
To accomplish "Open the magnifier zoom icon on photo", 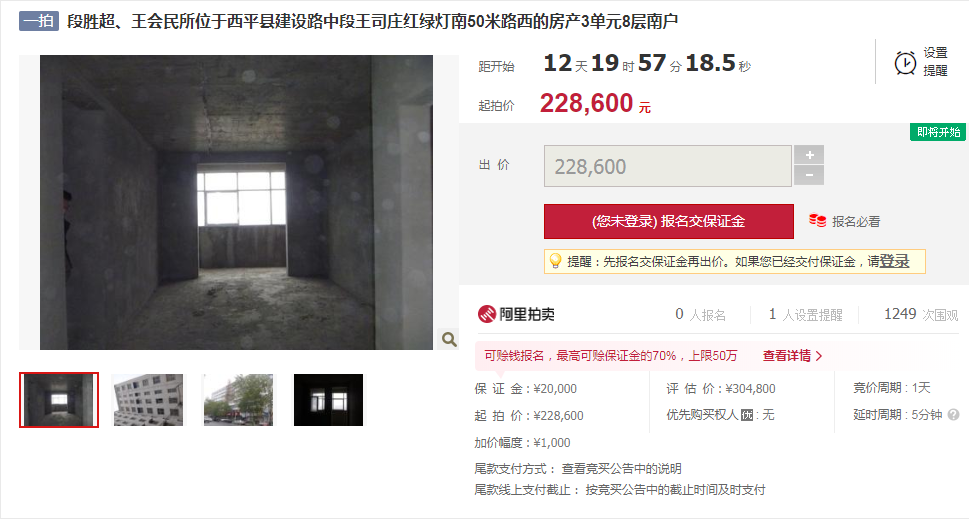I will [x=449, y=339].
